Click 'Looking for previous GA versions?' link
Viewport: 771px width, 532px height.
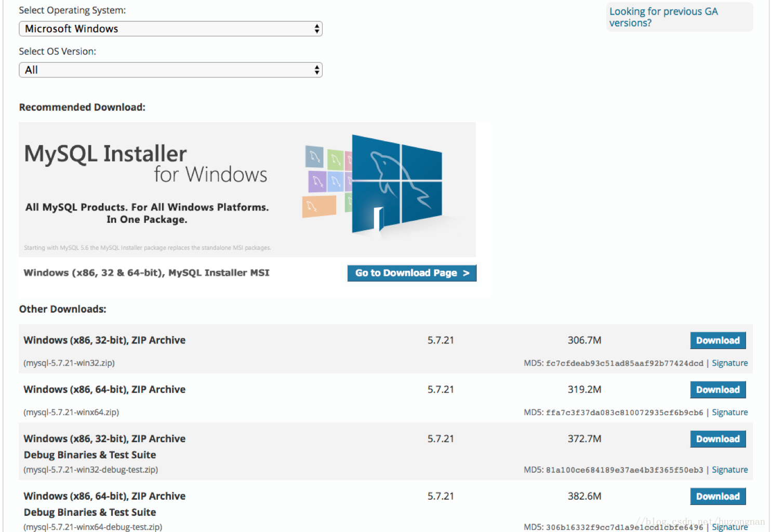(x=663, y=17)
